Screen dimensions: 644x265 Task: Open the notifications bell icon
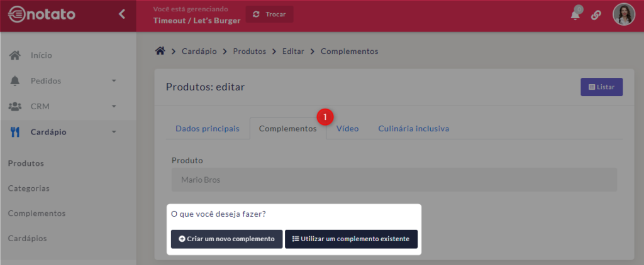click(x=575, y=14)
